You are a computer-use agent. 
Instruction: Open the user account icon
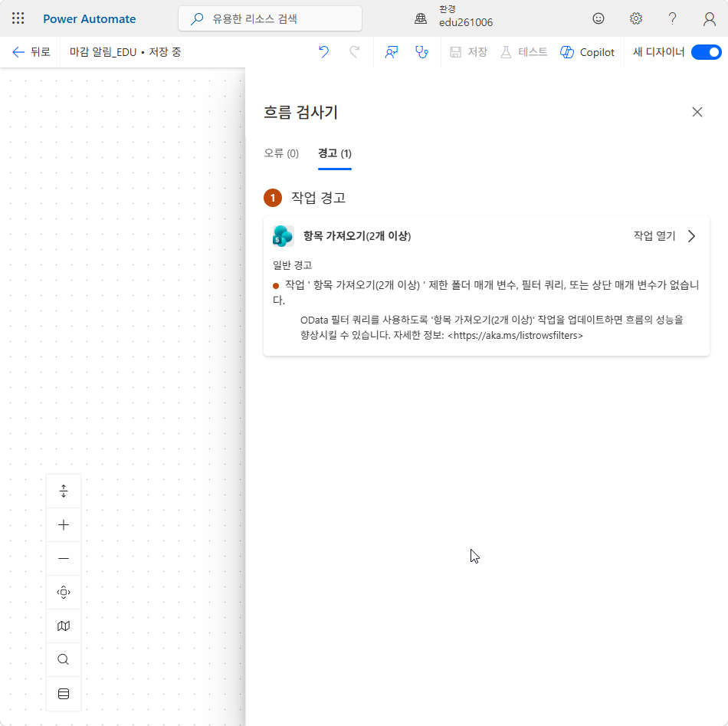point(710,18)
